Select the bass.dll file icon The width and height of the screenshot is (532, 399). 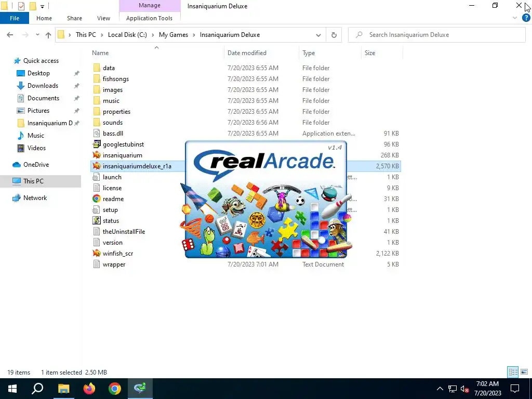(97, 134)
